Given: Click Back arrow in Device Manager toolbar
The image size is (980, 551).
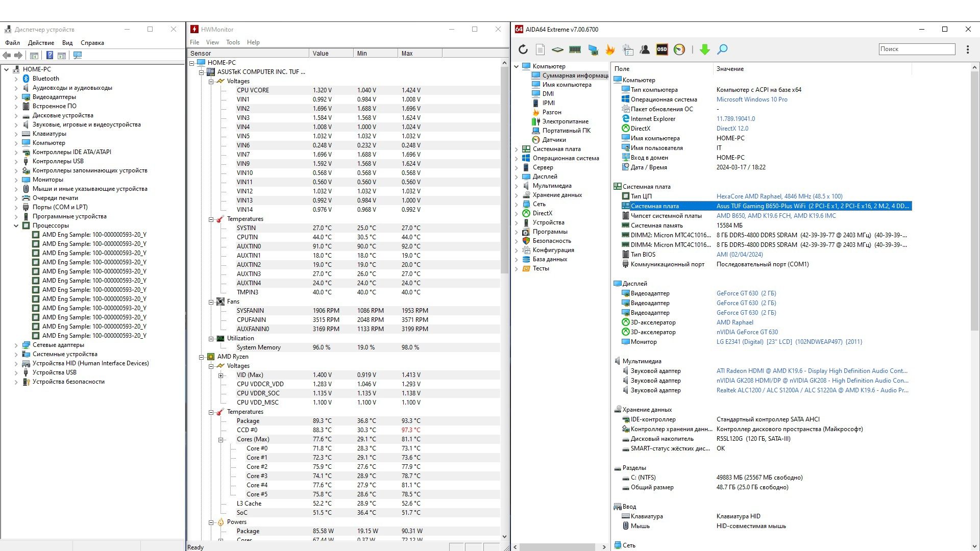Looking at the screenshot, I should [7, 55].
